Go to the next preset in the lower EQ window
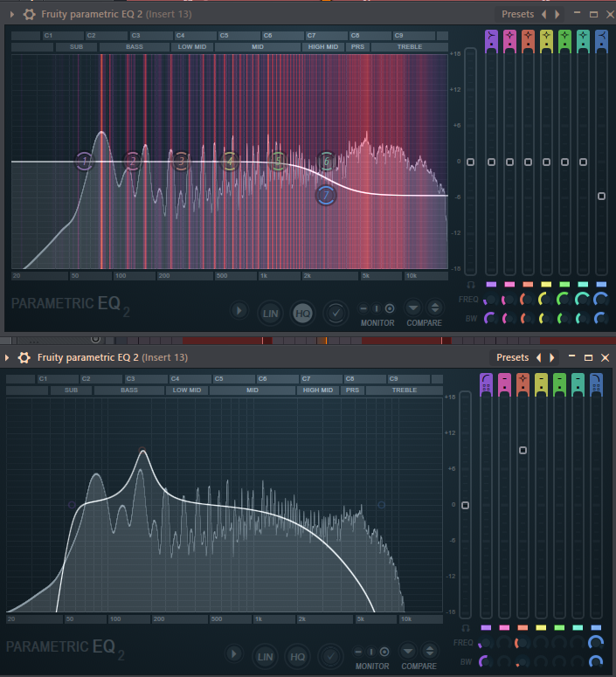This screenshot has width=616, height=677. [x=552, y=357]
